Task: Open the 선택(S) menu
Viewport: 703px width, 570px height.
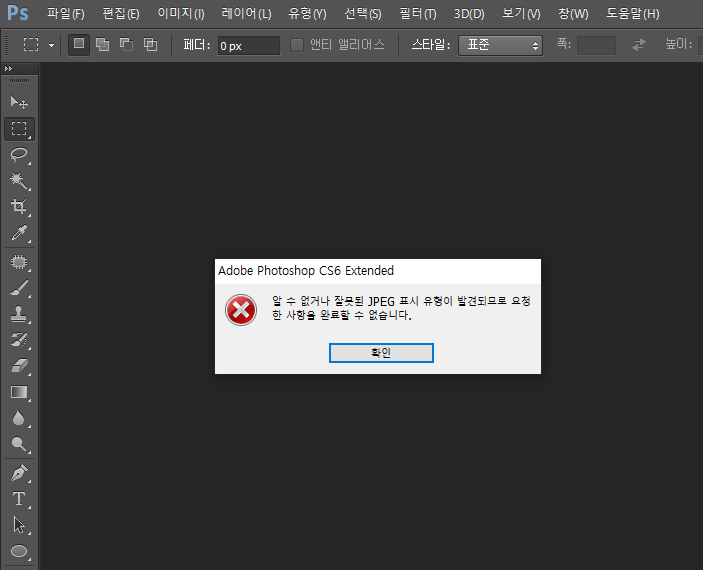Action: 362,14
